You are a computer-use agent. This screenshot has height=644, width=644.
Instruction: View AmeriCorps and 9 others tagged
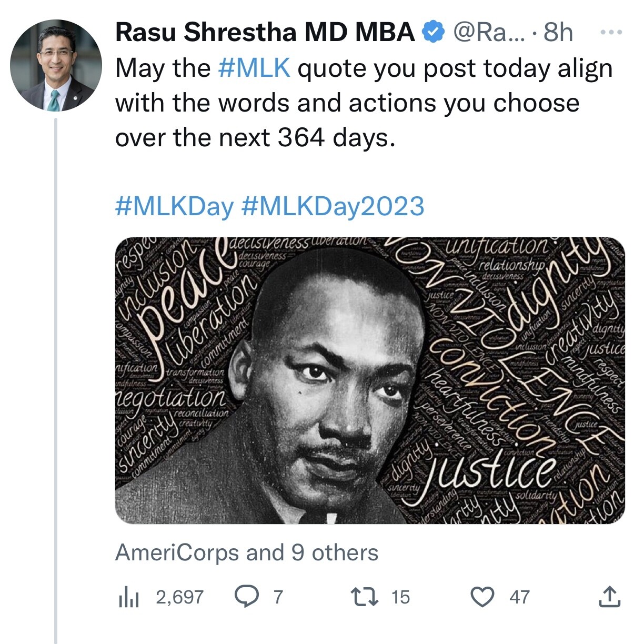[247, 553]
